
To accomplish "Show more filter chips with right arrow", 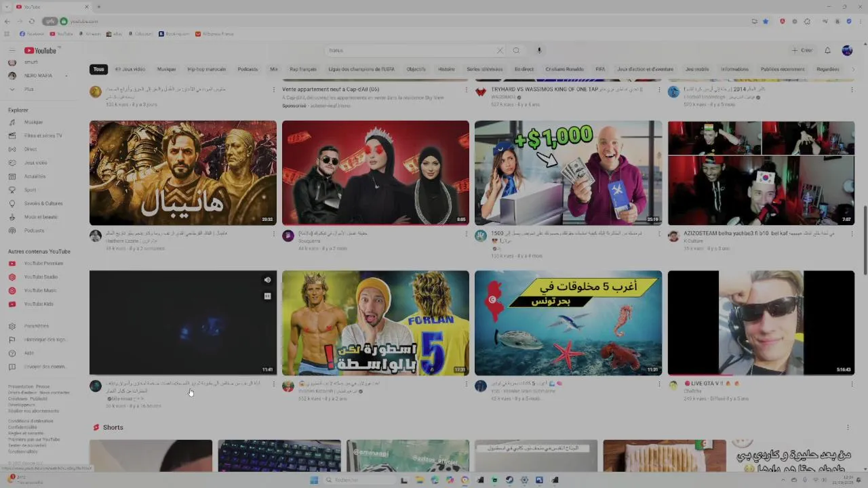I will click(852, 69).
